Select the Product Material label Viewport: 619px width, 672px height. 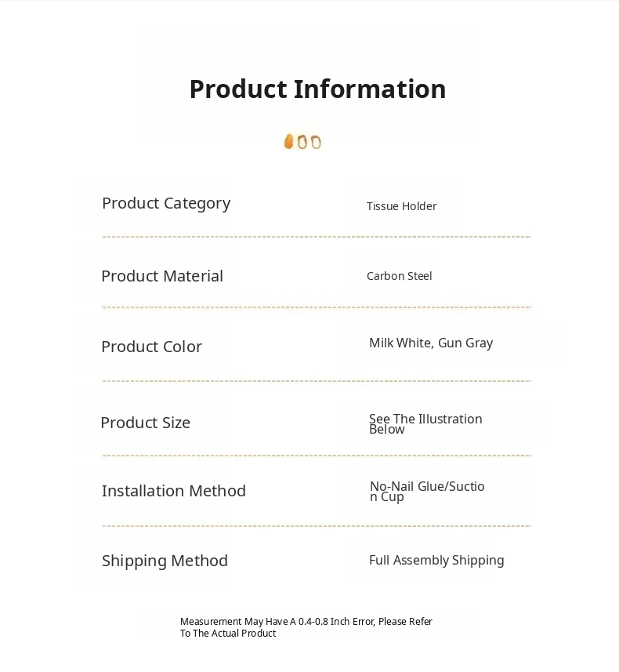click(x=162, y=276)
